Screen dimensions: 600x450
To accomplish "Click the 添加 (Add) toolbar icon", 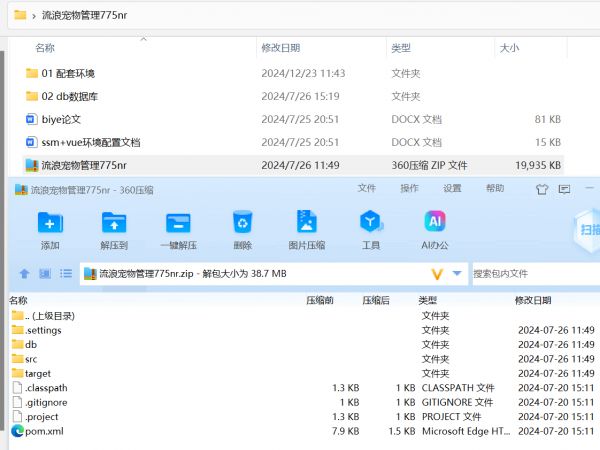I will 50,222.
